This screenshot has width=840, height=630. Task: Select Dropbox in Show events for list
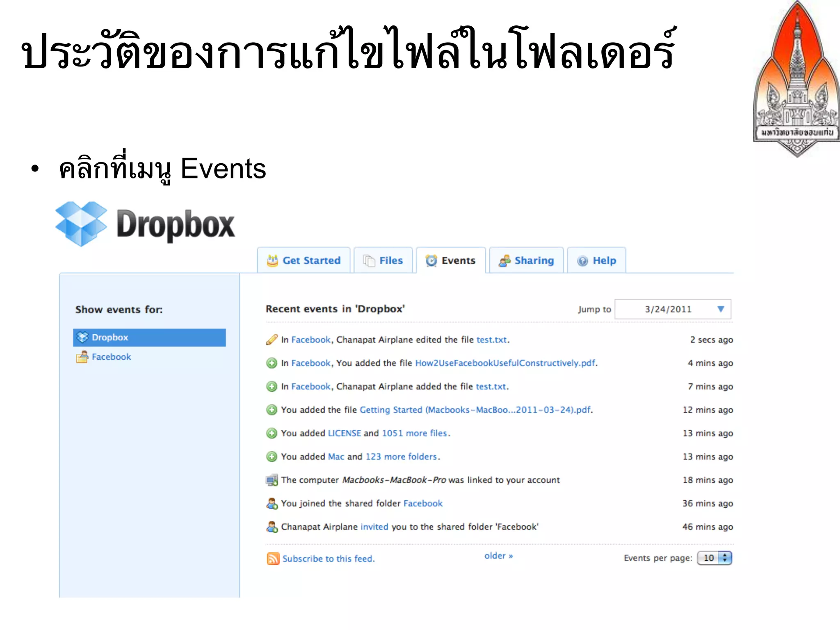pos(149,337)
